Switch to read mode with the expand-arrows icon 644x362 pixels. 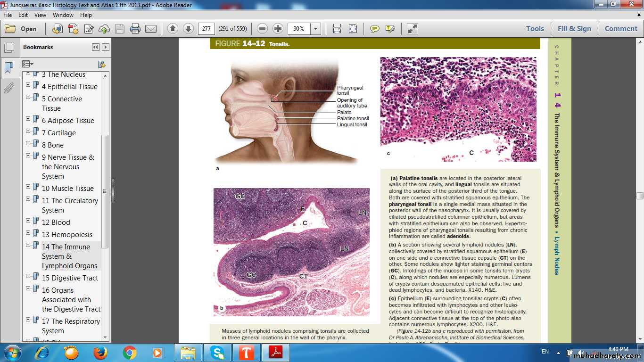click(x=412, y=29)
